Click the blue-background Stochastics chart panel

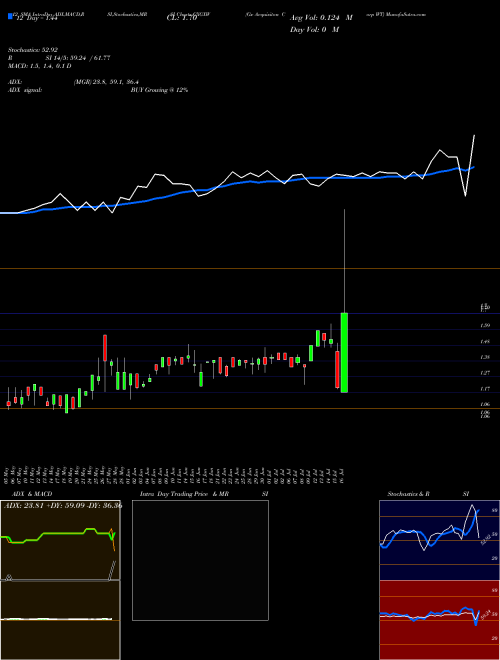[439, 540]
